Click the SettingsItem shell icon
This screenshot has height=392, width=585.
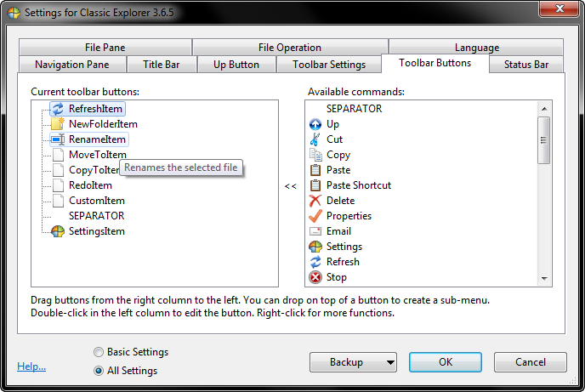coord(58,231)
